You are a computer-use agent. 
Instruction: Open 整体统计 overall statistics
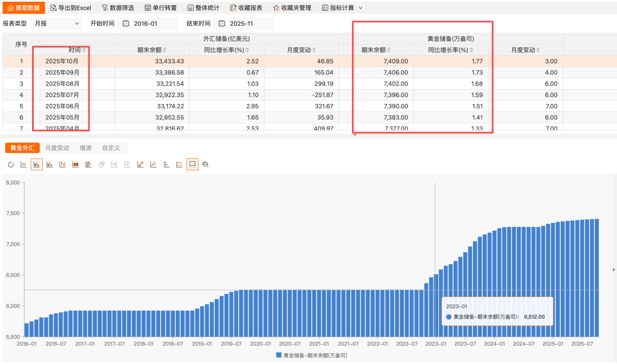coord(203,8)
